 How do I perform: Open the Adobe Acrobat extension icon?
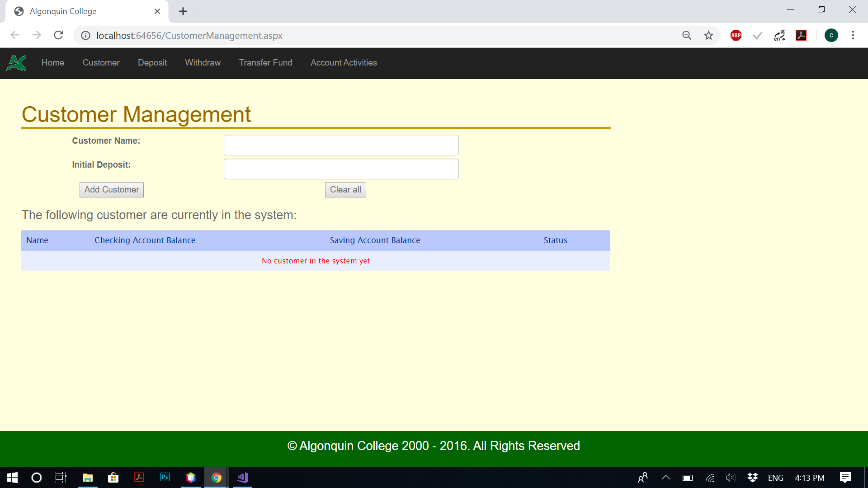(x=801, y=35)
